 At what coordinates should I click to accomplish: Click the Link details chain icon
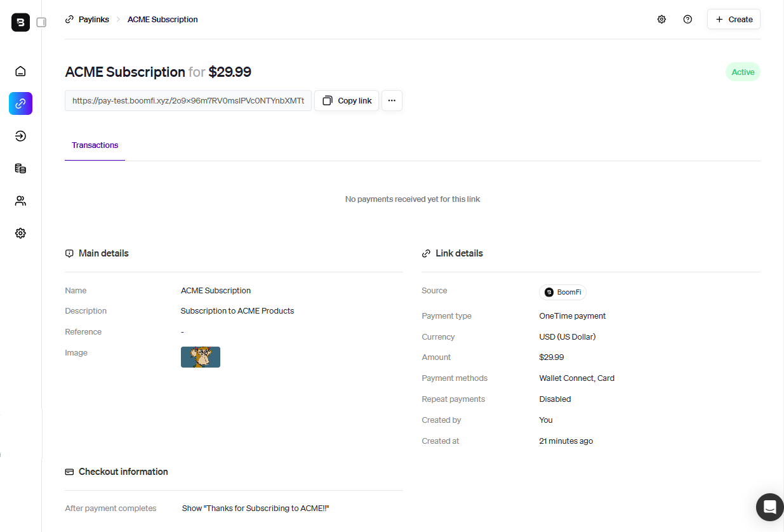click(426, 253)
